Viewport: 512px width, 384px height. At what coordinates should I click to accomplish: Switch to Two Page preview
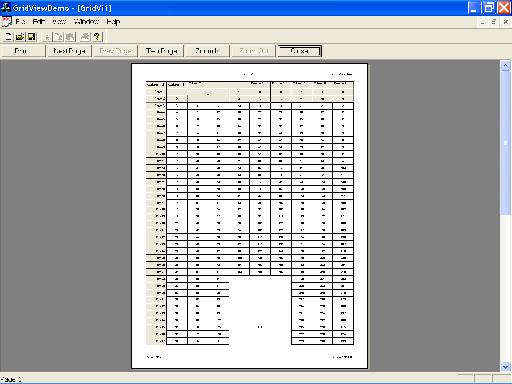click(x=161, y=51)
